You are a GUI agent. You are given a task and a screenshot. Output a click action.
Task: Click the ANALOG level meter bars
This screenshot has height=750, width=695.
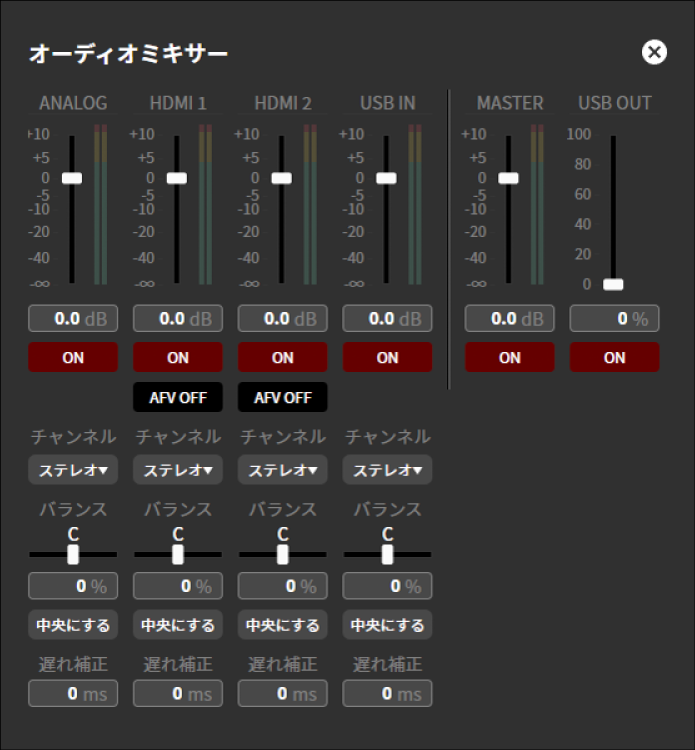coord(100,205)
